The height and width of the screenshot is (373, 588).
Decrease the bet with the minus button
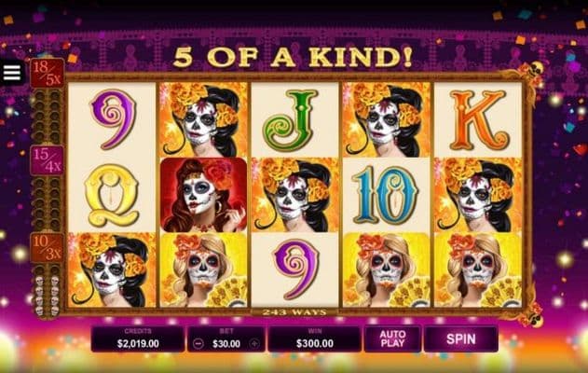tap(198, 343)
